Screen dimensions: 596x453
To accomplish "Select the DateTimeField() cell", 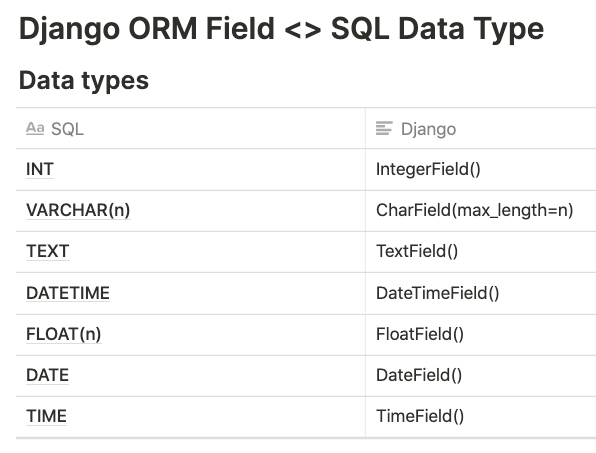I will tap(481, 293).
